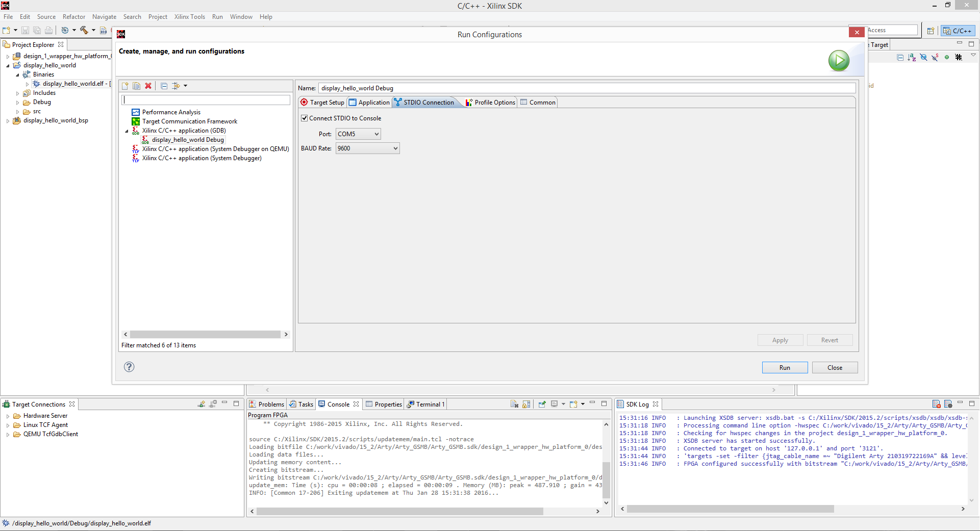Expand the Includes folder in Project Explorer
Viewport: 980px width, 531px height.
(17, 93)
